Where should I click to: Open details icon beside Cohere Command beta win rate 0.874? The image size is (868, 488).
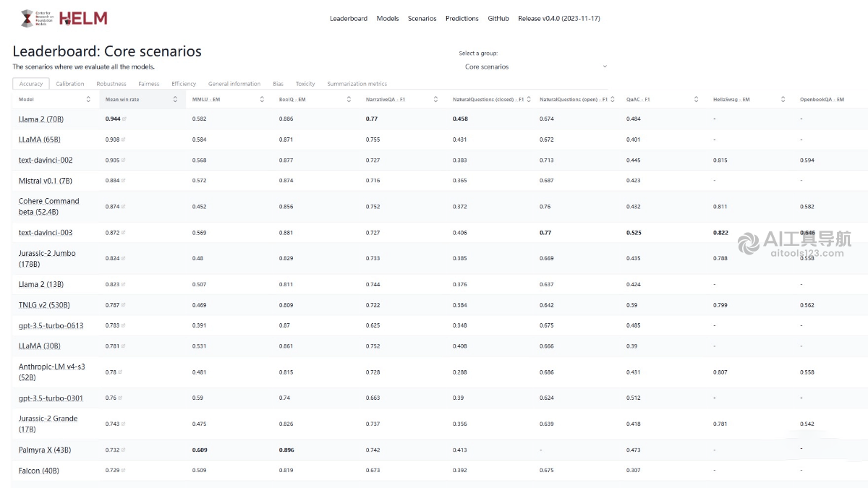click(124, 207)
